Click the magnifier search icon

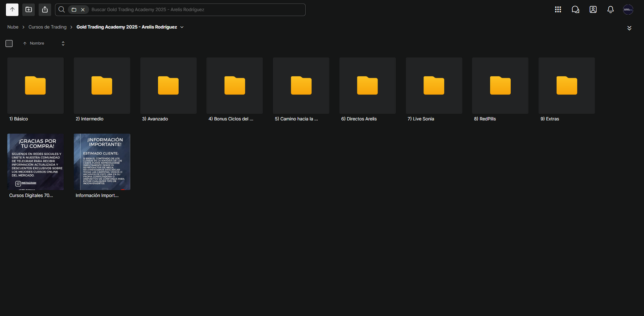pos(62,9)
